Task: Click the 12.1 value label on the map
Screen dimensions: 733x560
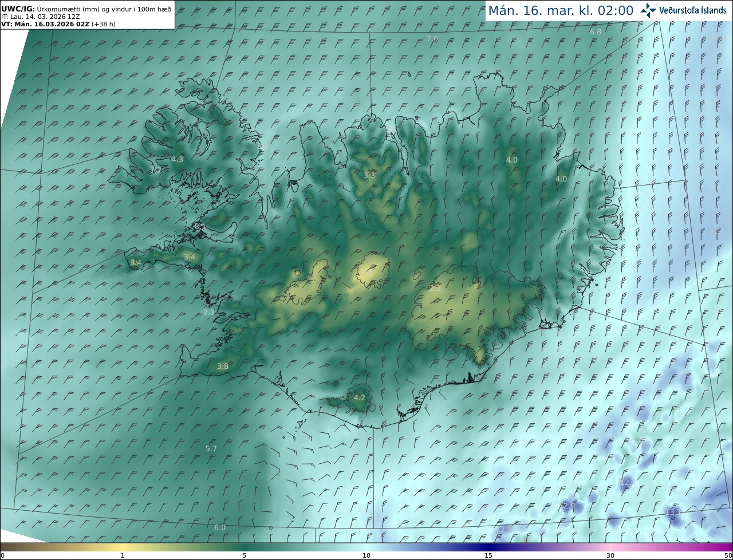Action: click(503, 529)
